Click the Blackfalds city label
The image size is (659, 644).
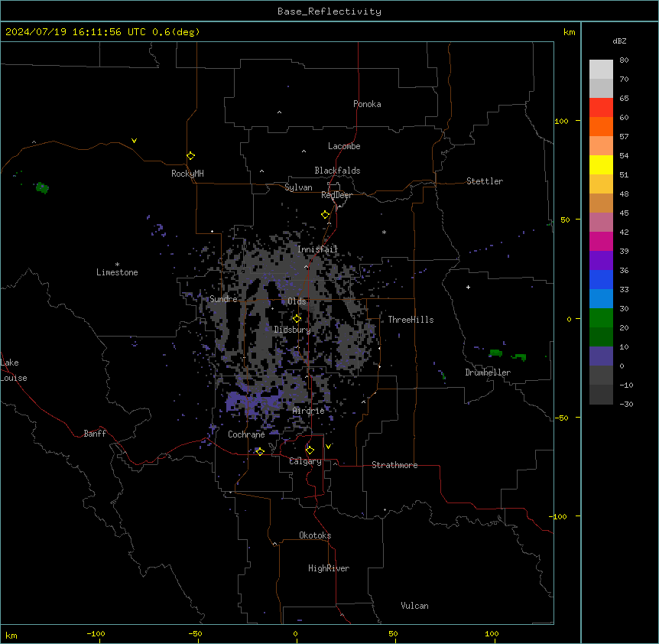337,171
